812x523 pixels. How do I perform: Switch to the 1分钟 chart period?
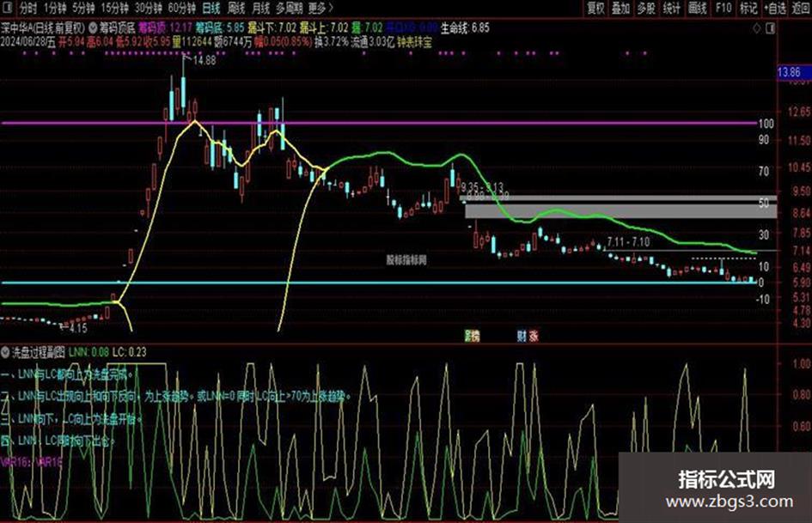(55, 8)
